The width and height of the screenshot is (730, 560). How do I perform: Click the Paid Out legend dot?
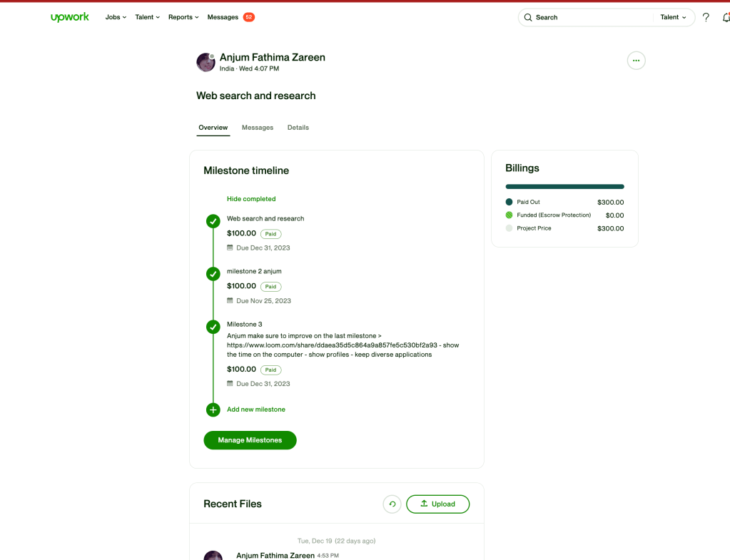click(509, 202)
